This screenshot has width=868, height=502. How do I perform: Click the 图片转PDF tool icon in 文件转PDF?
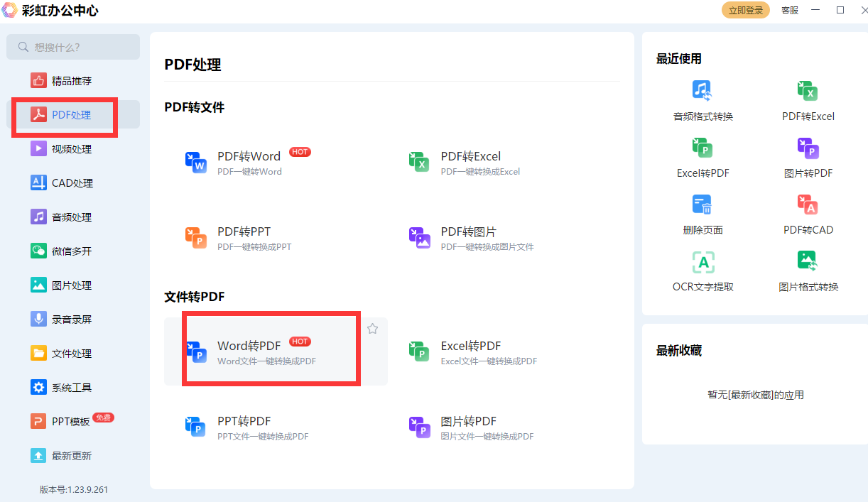click(419, 427)
